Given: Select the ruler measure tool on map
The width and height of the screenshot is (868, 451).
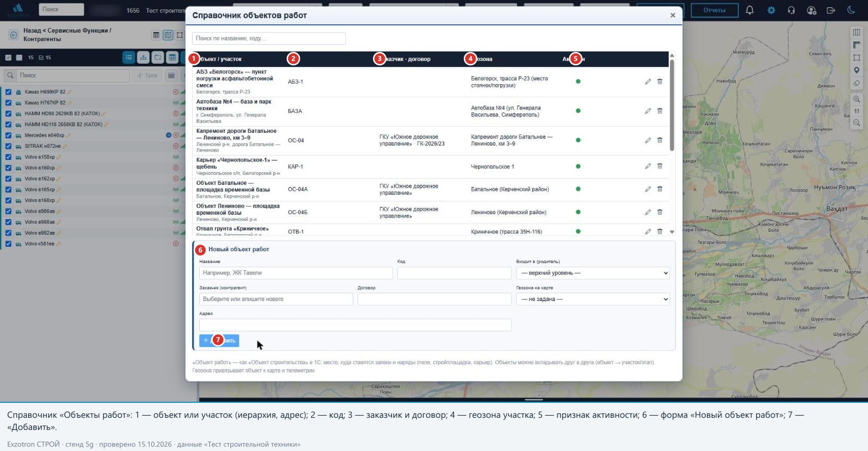Looking at the screenshot, I should 856,45.
